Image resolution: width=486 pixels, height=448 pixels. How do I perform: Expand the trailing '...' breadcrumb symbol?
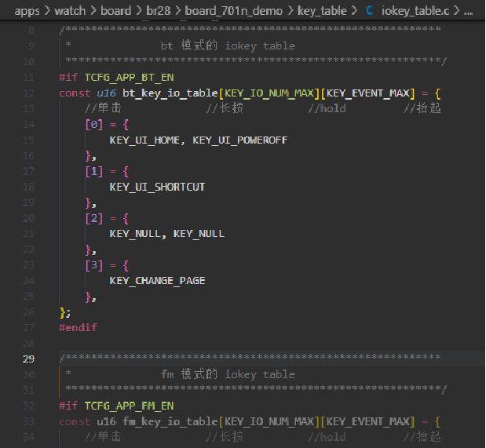click(x=468, y=13)
